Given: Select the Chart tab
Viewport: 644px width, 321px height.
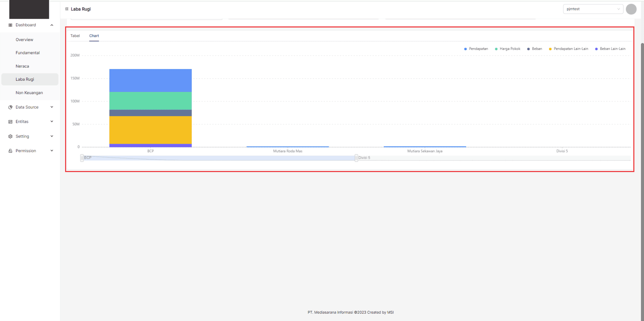Looking at the screenshot, I should pyautogui.click(x=94, y=36).
